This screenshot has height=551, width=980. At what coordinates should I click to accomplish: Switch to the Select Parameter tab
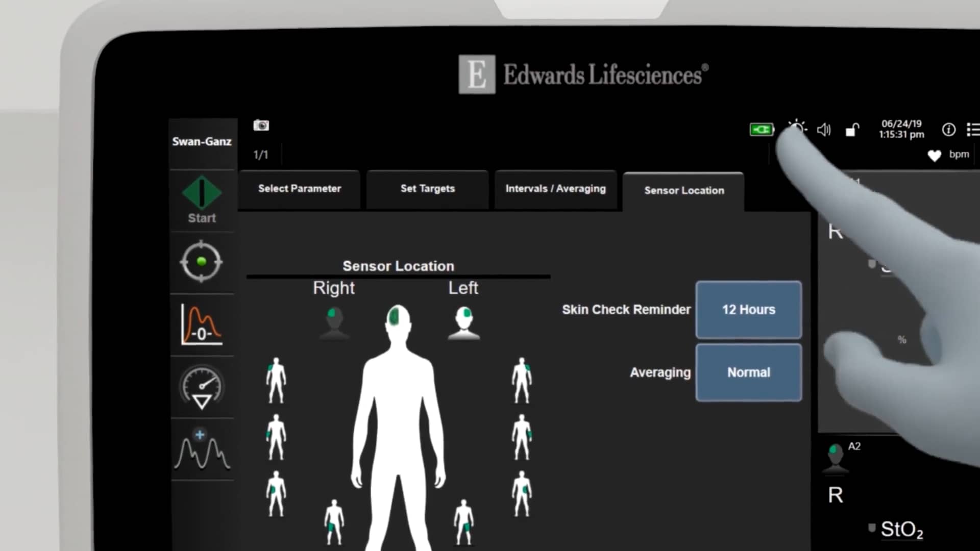click(299, 189)
